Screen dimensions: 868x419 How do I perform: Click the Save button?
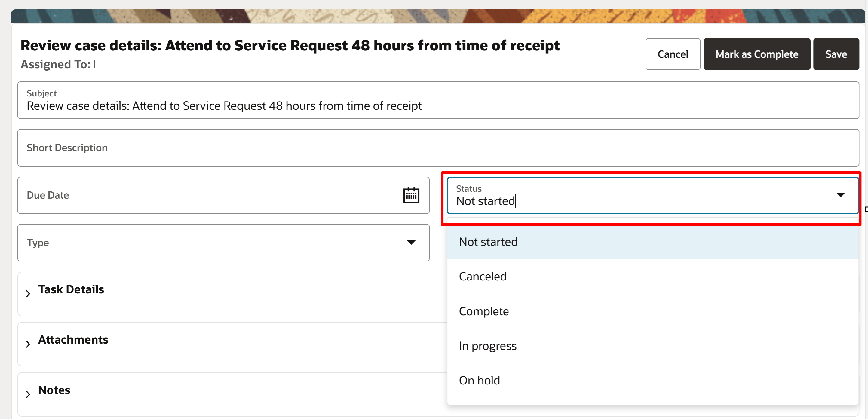[836, 54]
